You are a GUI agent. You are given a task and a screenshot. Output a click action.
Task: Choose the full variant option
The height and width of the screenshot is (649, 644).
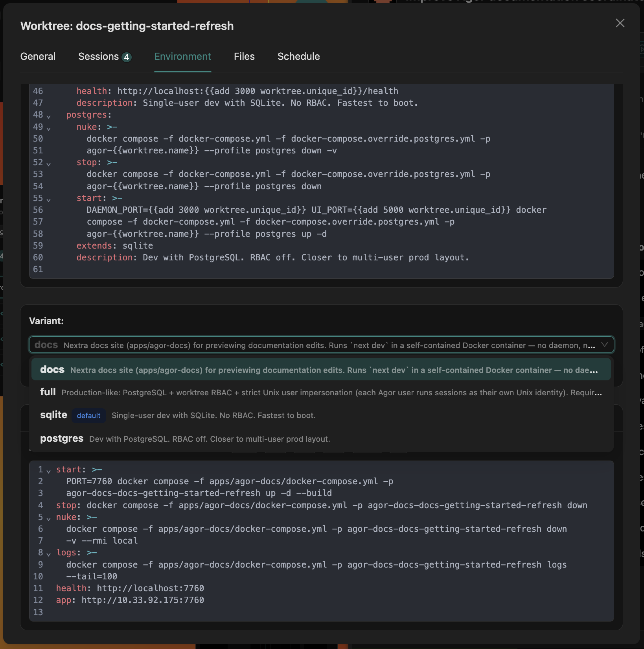point(321,392)
